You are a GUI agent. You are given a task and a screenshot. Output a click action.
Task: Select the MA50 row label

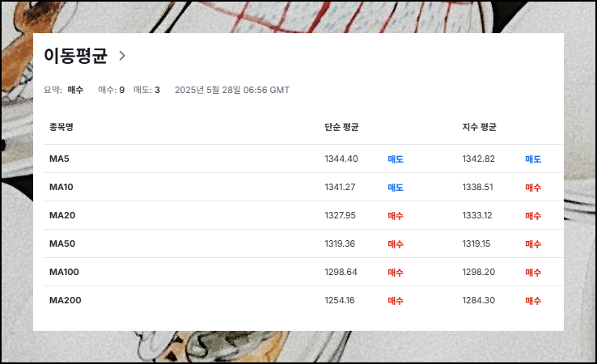click(62, 243)
